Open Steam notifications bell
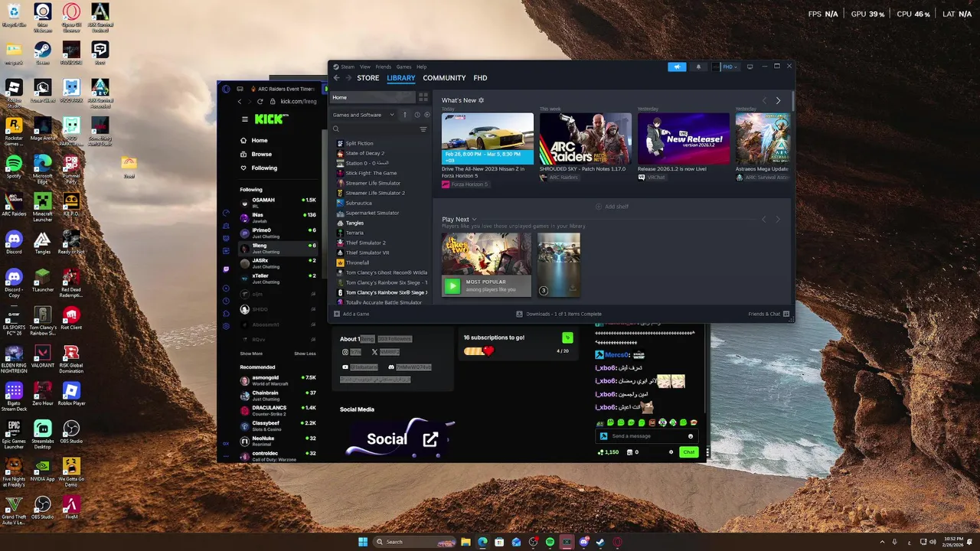 pyautogui.click(x=698, y=67)
